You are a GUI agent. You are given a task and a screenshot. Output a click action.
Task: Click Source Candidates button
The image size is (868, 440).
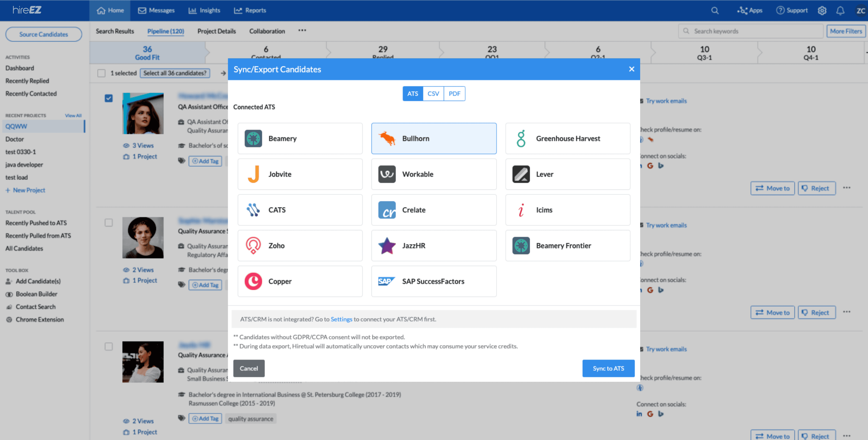point(43,34)
